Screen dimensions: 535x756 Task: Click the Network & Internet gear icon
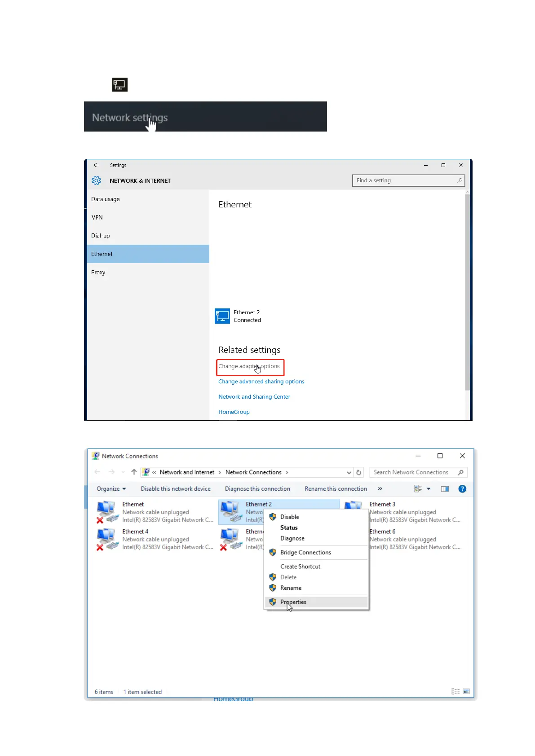pyautogui.click(x=96, y=180)
